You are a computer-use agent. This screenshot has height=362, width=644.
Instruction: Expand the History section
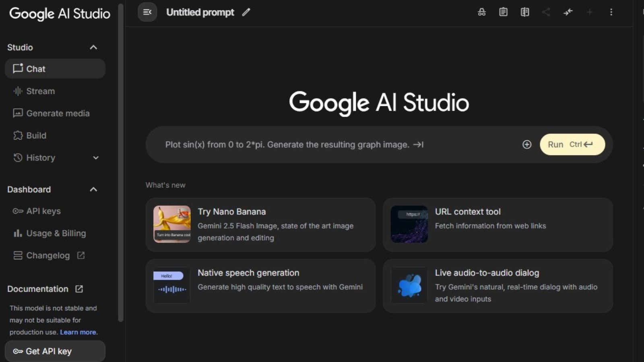[x=95, y=158]
